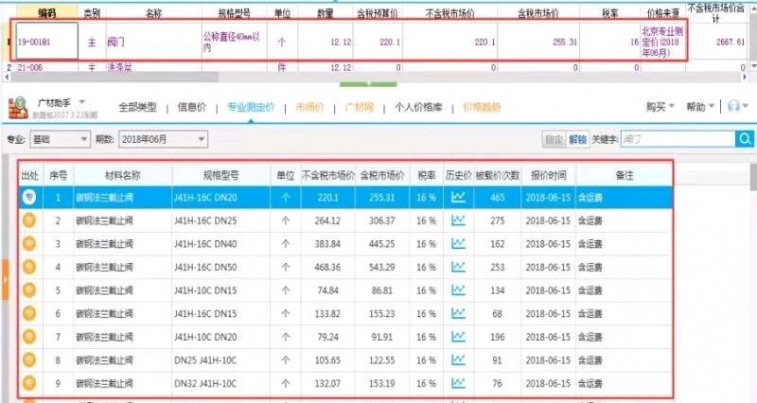Select spec cell J41H-16C DN40
Screen dimensions: 757x403
click(221, 244)
